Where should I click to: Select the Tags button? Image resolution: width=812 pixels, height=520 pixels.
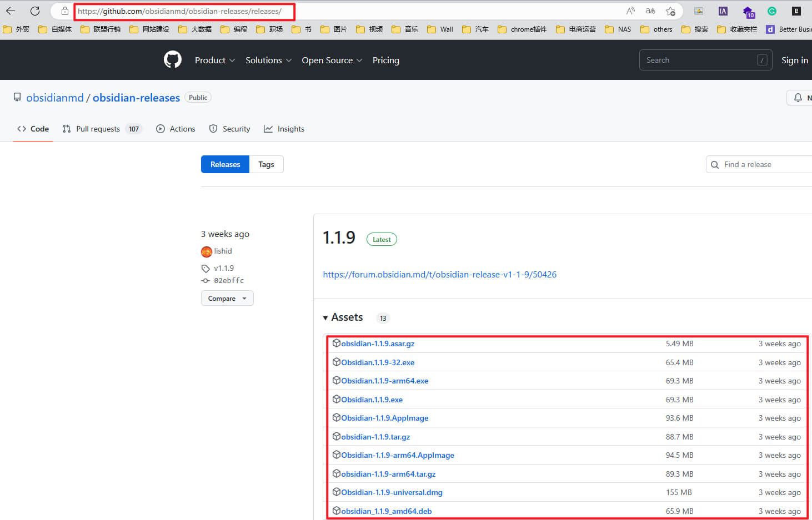[x=266, y=164]
